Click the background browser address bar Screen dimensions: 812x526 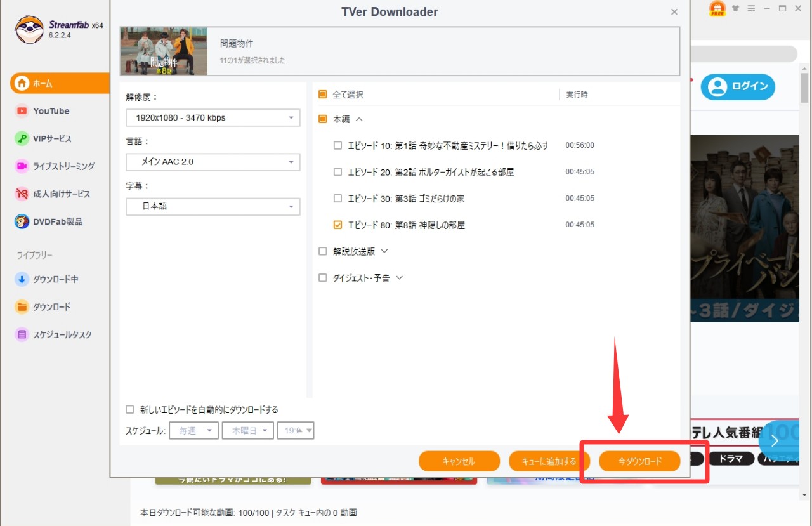(x=742, y=54)
